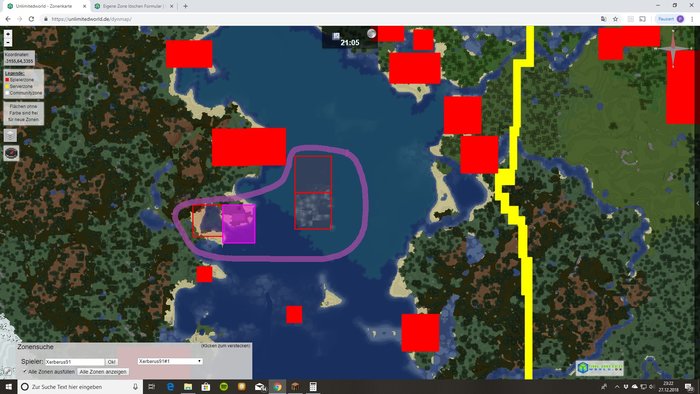
Task: Open the Xerberus51#1 zone dropdown
Action: pos(170,361)
